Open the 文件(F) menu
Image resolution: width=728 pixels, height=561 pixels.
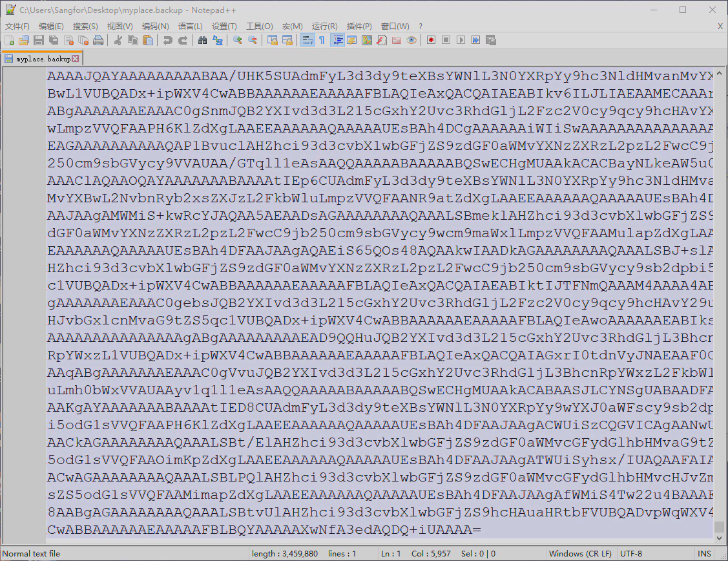(17, 26)
